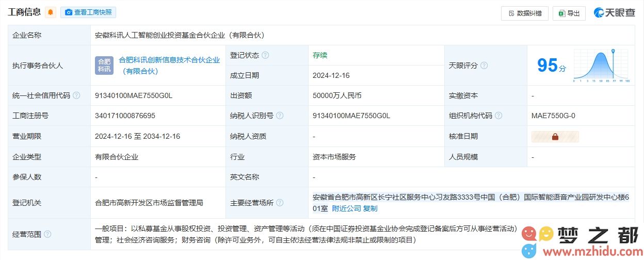Click 复制 to copy the address

point(370,208)
